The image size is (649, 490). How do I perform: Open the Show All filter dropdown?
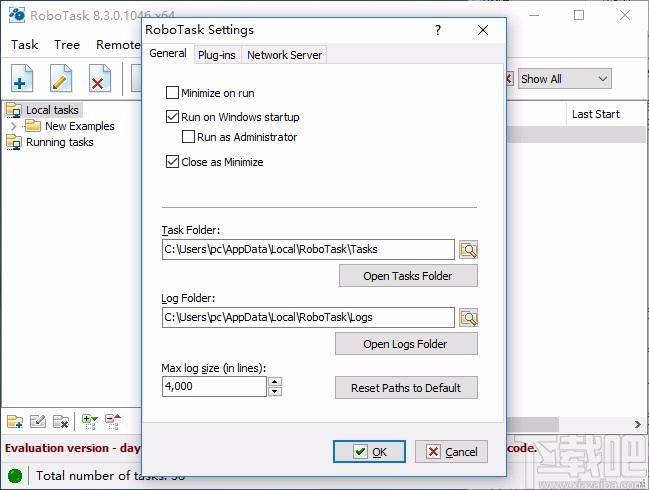565,79
